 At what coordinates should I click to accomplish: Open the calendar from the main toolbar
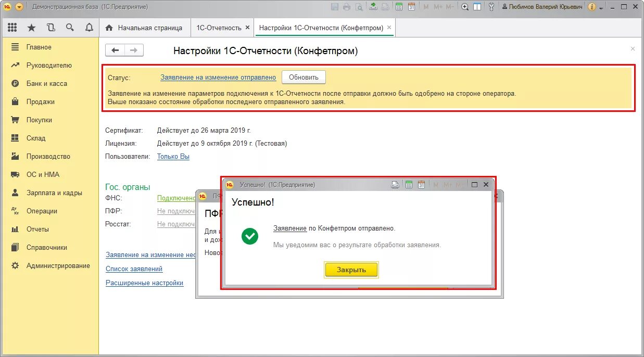[x=412, y=7]
